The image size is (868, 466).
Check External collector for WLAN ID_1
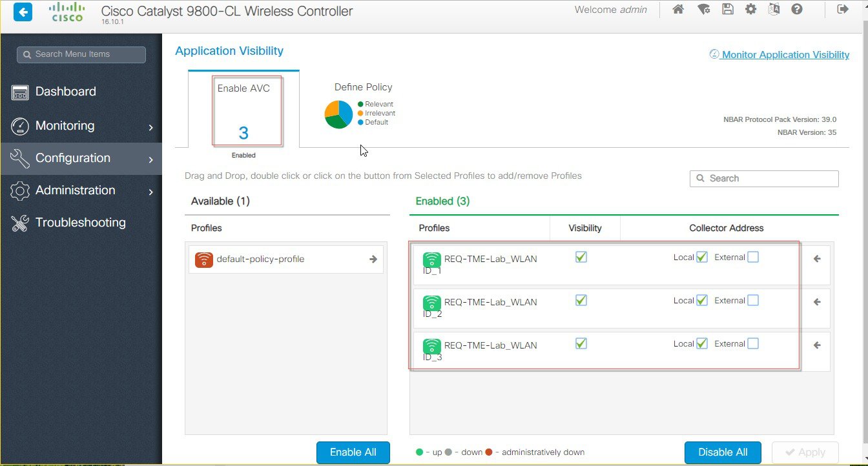(x=753, y=257)
